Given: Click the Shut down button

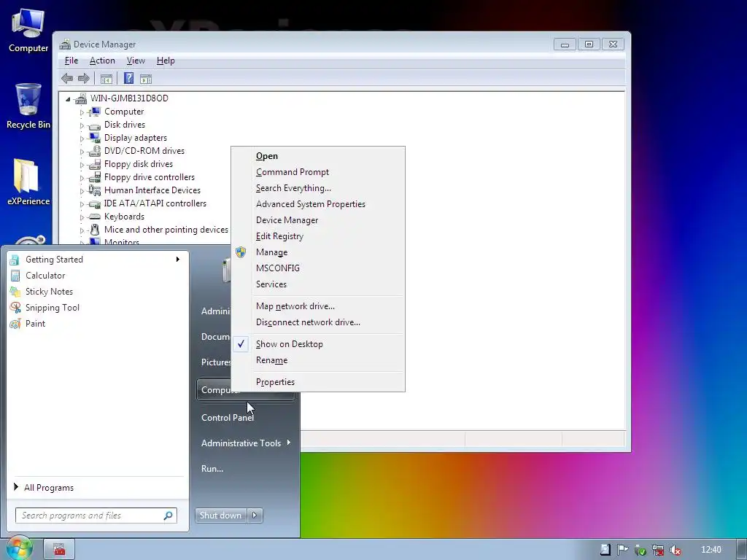Looking at the screenshot, I should coord(221,516).
